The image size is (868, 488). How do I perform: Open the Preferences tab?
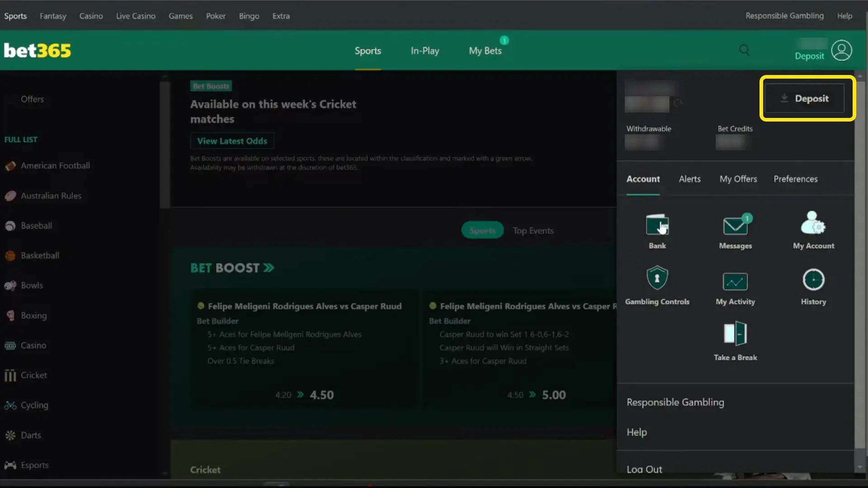[x=795, y=179]
